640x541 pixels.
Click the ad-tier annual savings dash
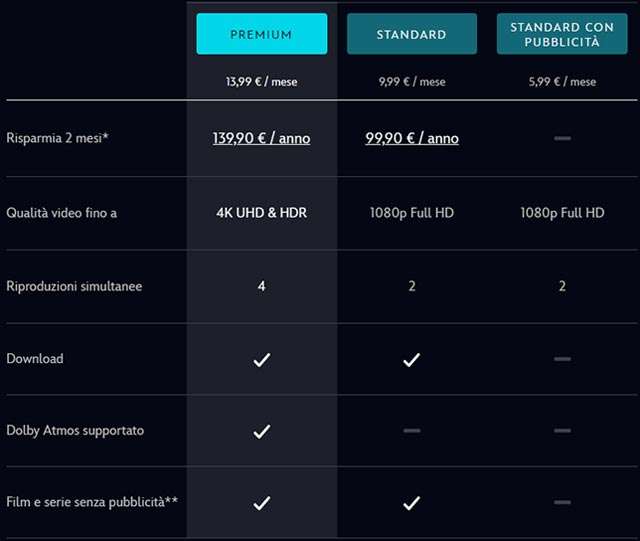[562, 138]
